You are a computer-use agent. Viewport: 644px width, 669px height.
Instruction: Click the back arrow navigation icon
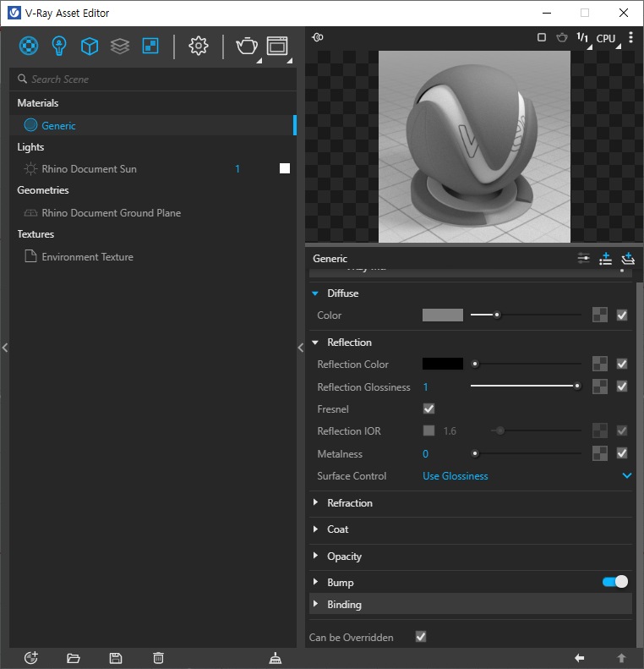pos(579,658)
